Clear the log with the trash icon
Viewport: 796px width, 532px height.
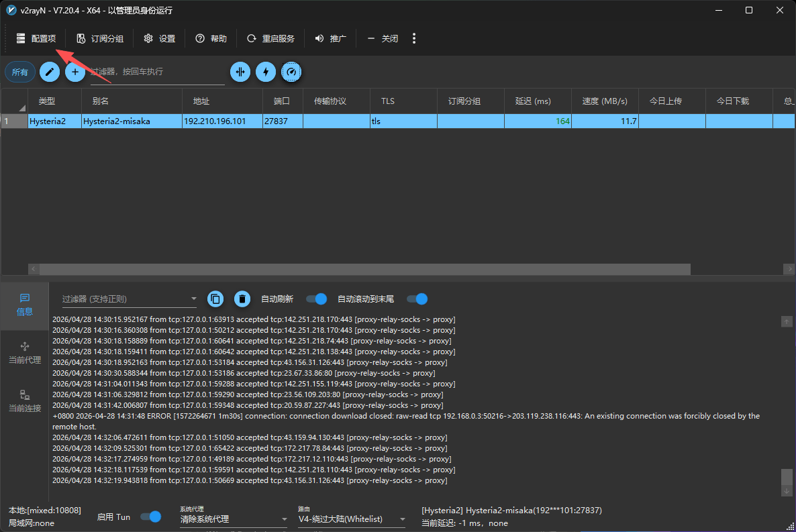(x=242, y=299)
